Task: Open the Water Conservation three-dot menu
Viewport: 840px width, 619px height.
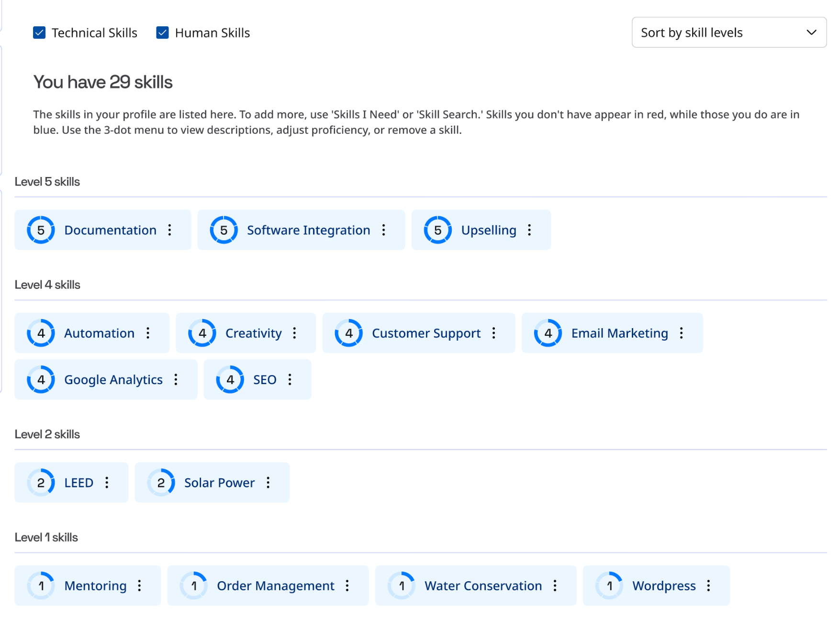Action: click(555, 586)
